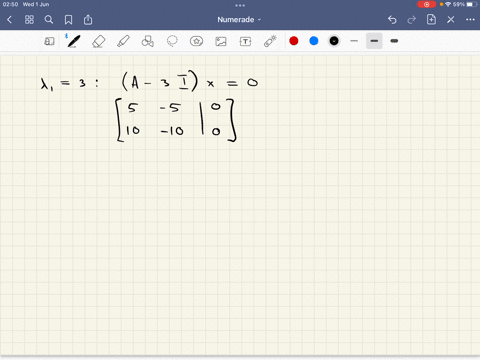480x360 pixels.
Task: Open the search tool
Action: [x=49, y=20]
